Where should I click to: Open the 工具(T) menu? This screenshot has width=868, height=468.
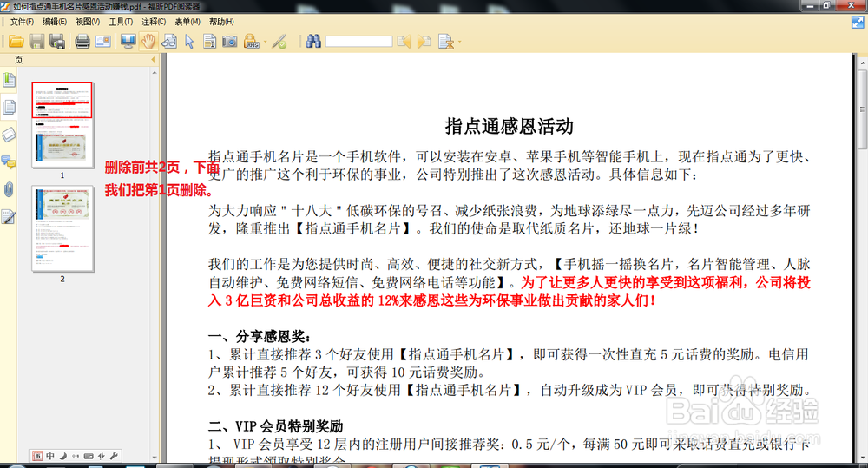pyautogui.click(x=121, y=22)
